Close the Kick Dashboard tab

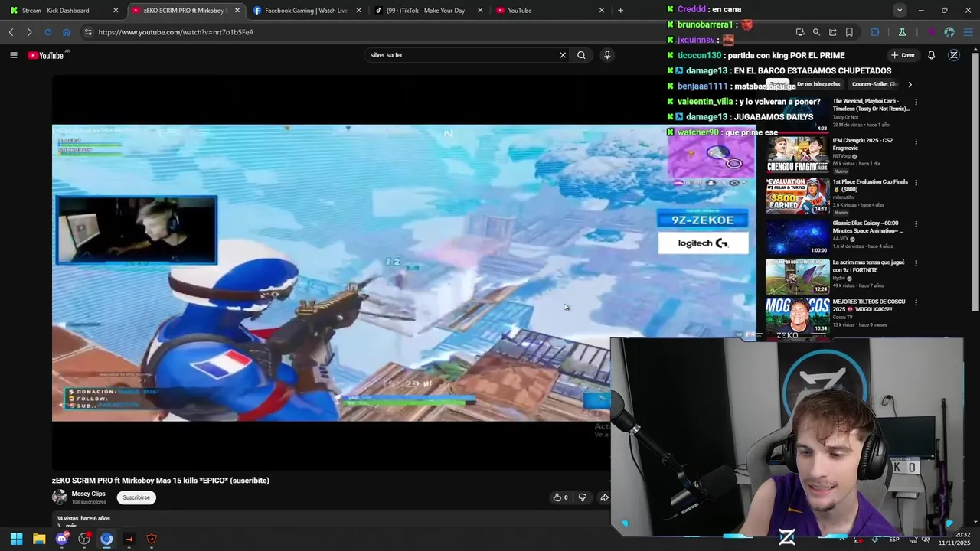click(x=116, y=11)
